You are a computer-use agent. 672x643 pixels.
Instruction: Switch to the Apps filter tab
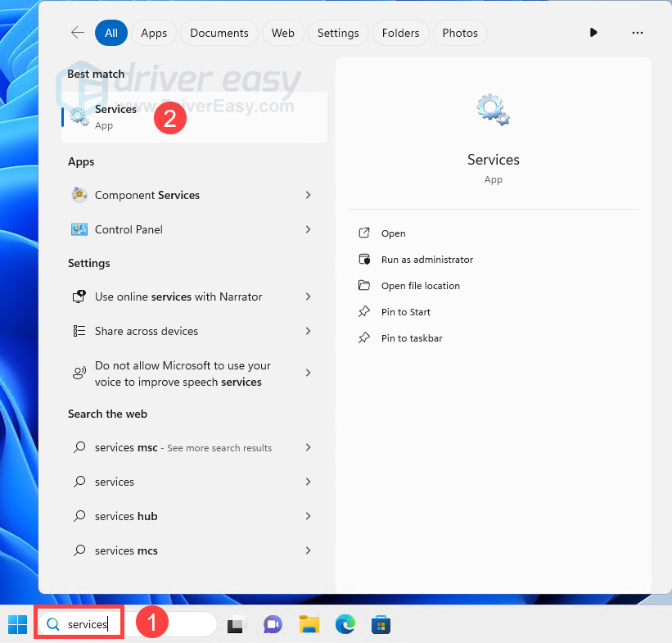(154, 33)
